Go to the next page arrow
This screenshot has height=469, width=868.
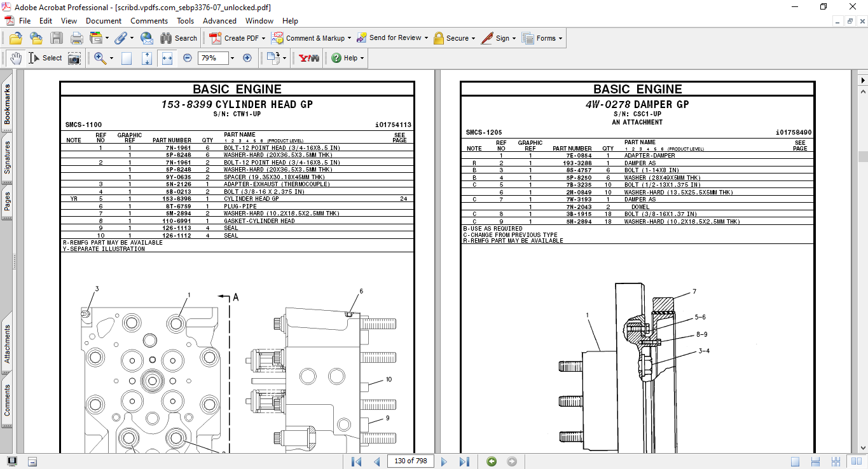pyautogui.click(x=444, y=461)
